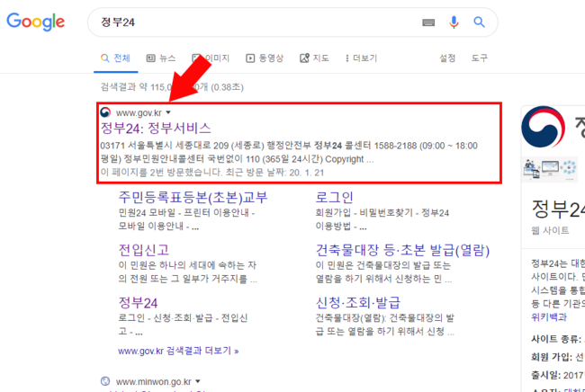Viewport: 585px width, 392px height.
Task: Open the on-screen keyboard icon
Action: (428, 22)
